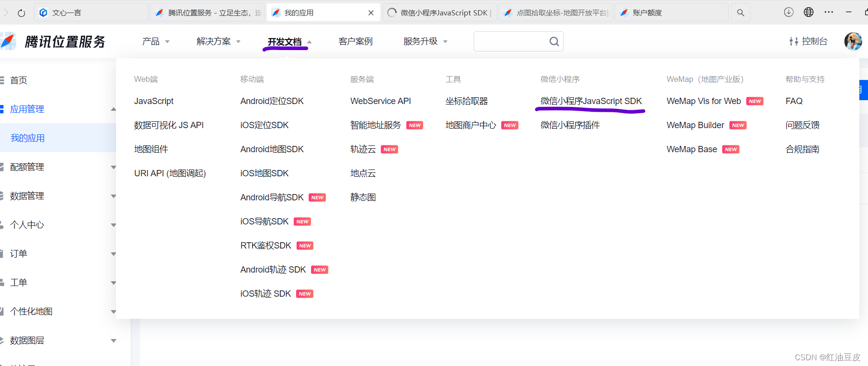Open the WeMap Builder link
Image resolution: width=868 pixels, height=366 pixels.
(695, 125)
